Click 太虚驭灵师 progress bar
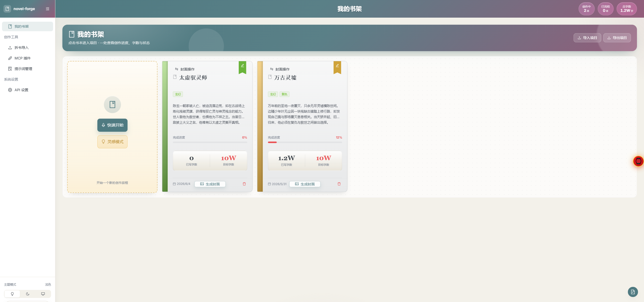 (x=210, y=142)
